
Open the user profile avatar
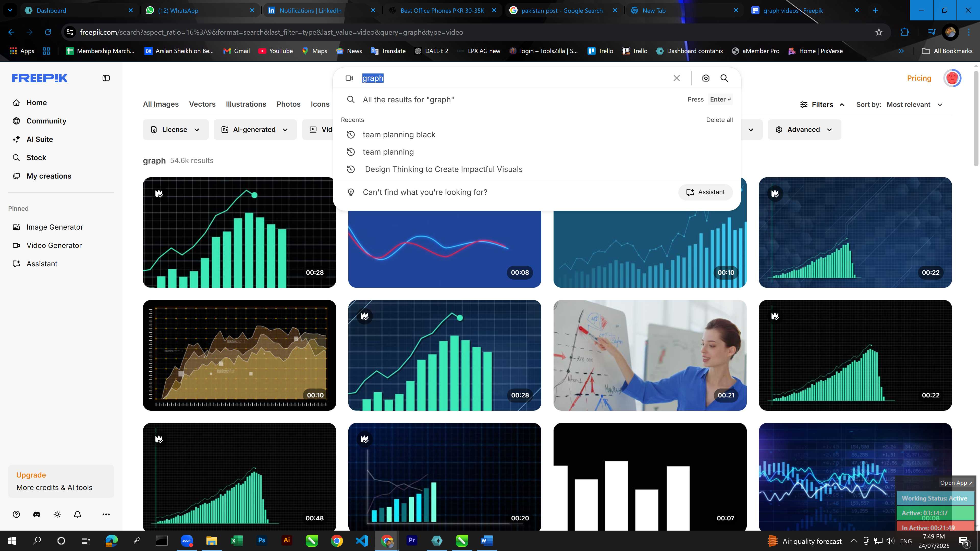952,78
